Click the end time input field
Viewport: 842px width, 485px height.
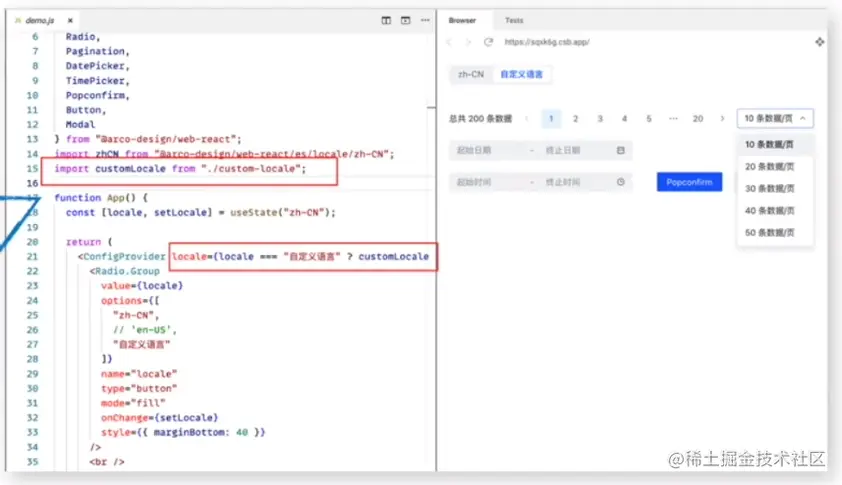tap(575, 182)
